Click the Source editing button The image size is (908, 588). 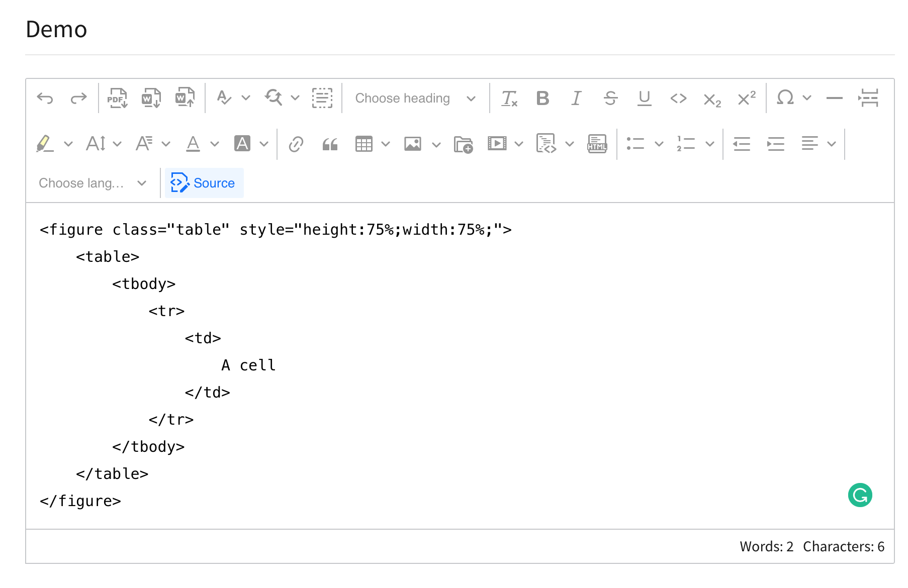click(x=204, y=183)
